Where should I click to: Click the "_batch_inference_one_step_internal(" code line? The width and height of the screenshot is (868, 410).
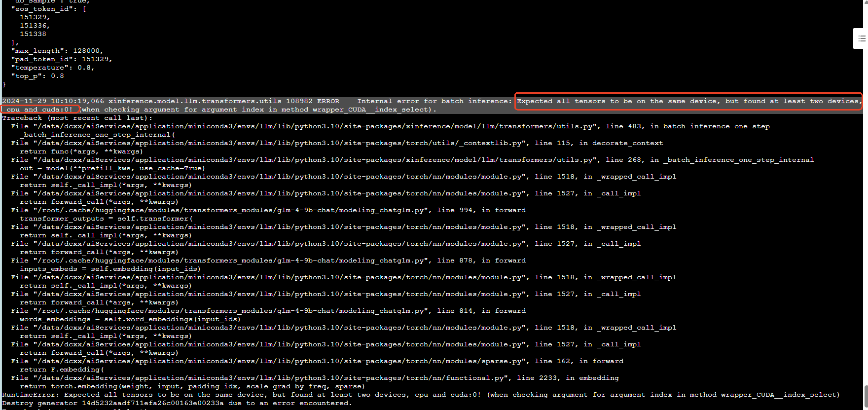98,135
